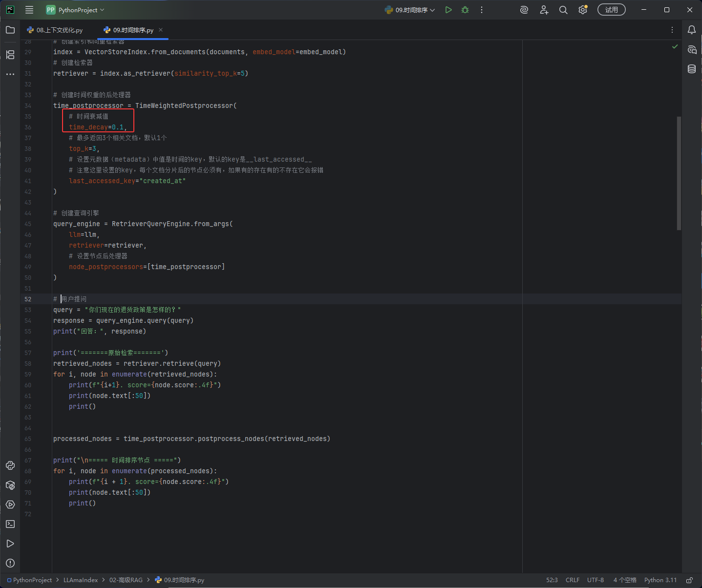Image resolution: width=702 pixels, height=588 pixels.
Task: Open the Notifications bell
Action: pyautogui.click(x=692, y=30)
